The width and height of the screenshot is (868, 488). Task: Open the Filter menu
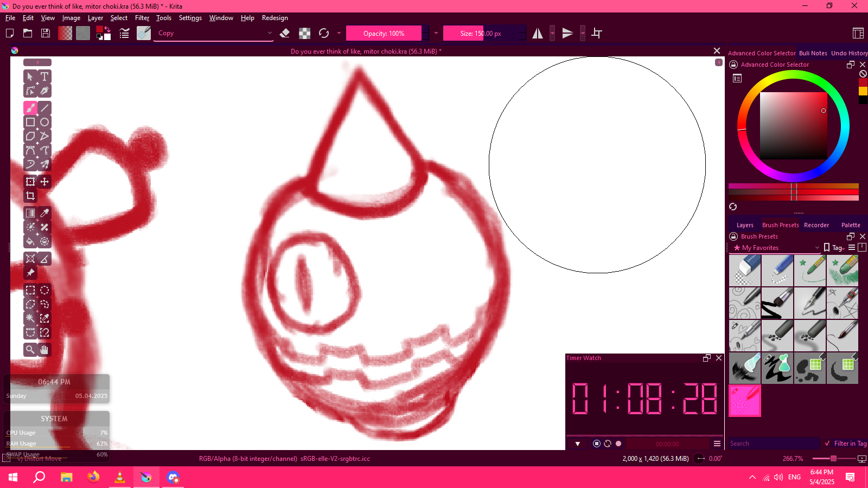[142, 18]
